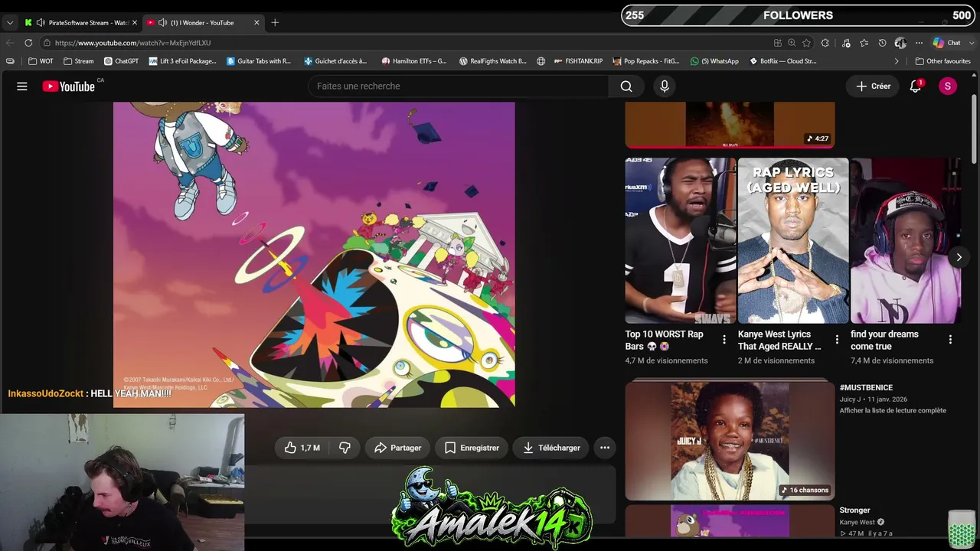Open the Pop Repacks FitGirl bookmark
This screenshot has width=980, height=551.
[x=646, y=61]
